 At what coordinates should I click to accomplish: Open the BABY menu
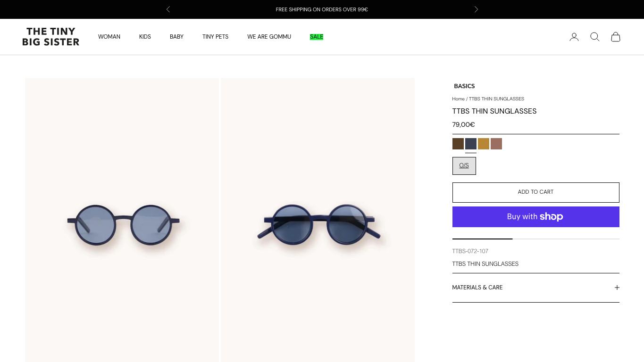coord(176,37)
